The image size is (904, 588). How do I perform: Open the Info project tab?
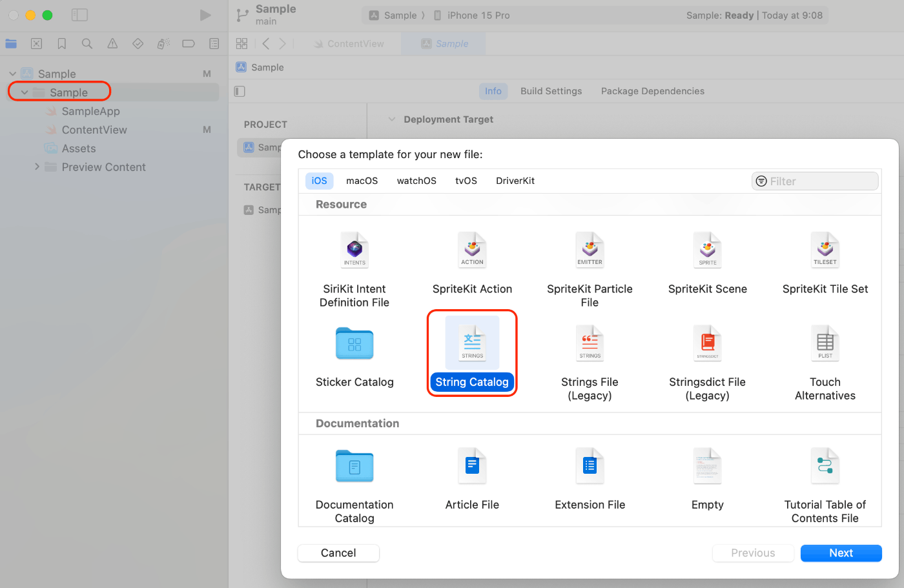point(493,91)
